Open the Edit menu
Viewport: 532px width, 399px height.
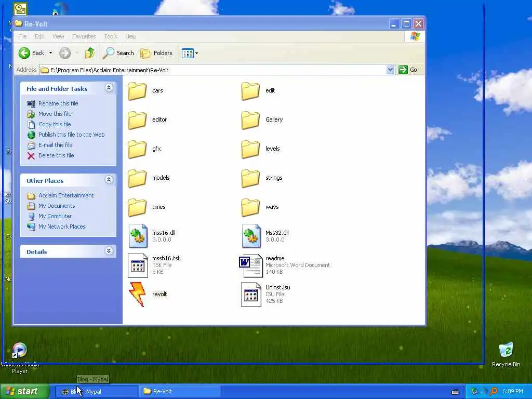(39, 36)
